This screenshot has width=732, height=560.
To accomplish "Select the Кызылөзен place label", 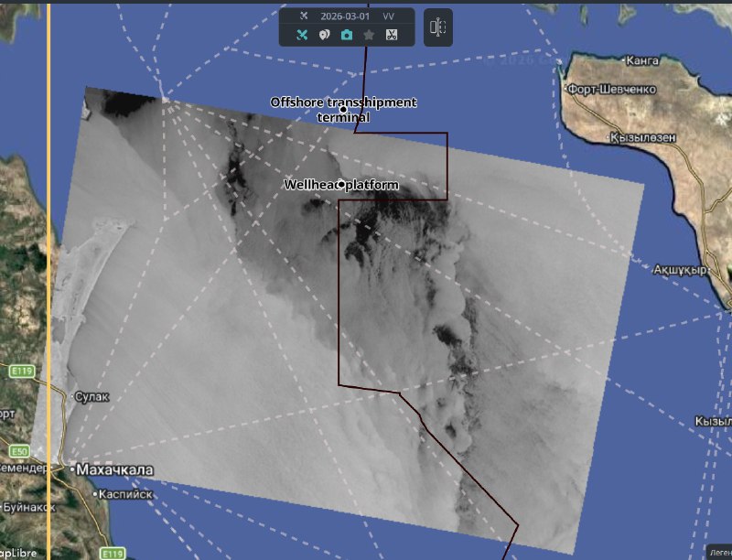I will 647,137.
